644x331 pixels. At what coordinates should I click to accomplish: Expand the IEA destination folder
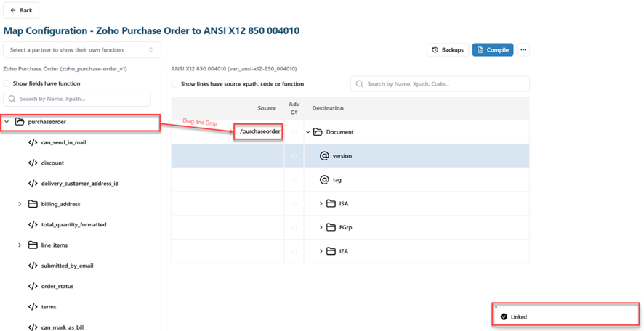(x=321, y=251)
